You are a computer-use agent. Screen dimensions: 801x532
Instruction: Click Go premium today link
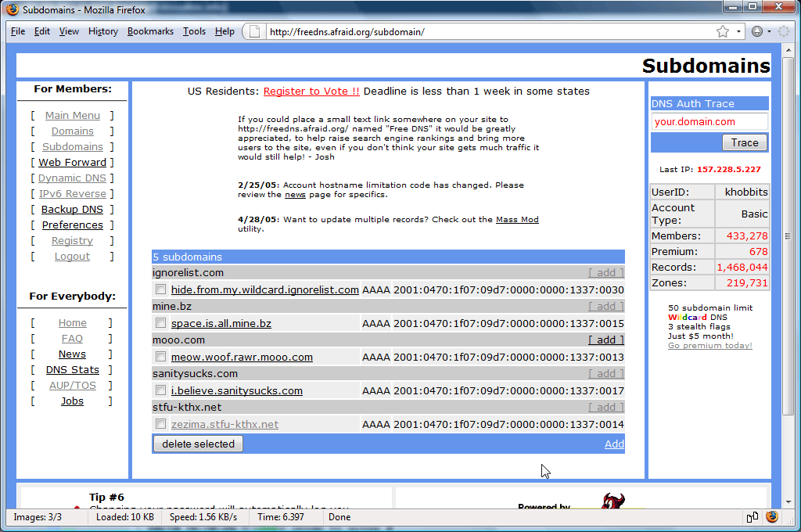(710, 346)
